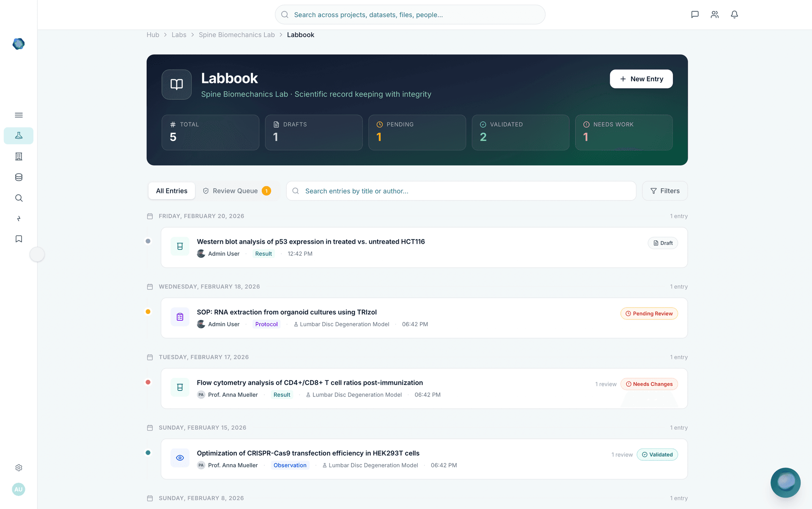Image resolution: width=812 pixels, height=509 pixels.
Task: Click the Review Queue count badge
Action: [266, 191]
